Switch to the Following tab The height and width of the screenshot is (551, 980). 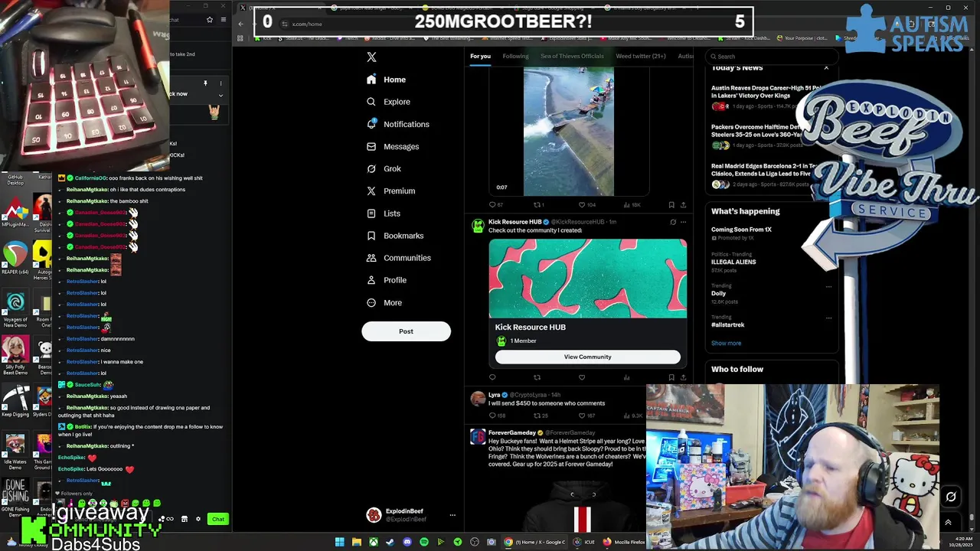tap(515, 56)
